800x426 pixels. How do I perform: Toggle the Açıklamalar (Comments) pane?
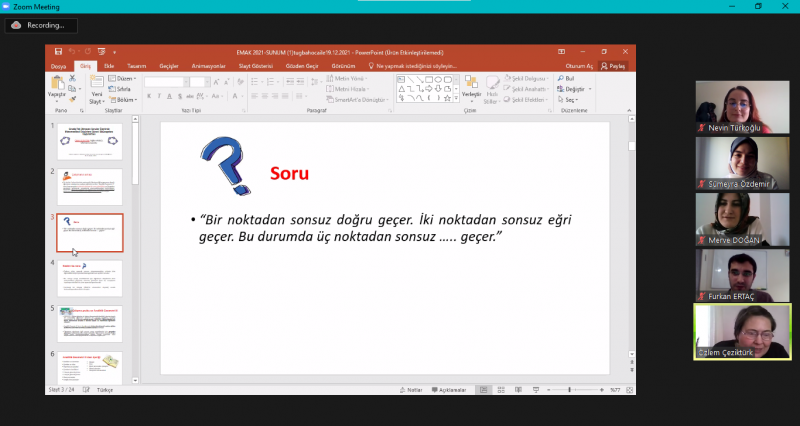[x=450, y=389]
